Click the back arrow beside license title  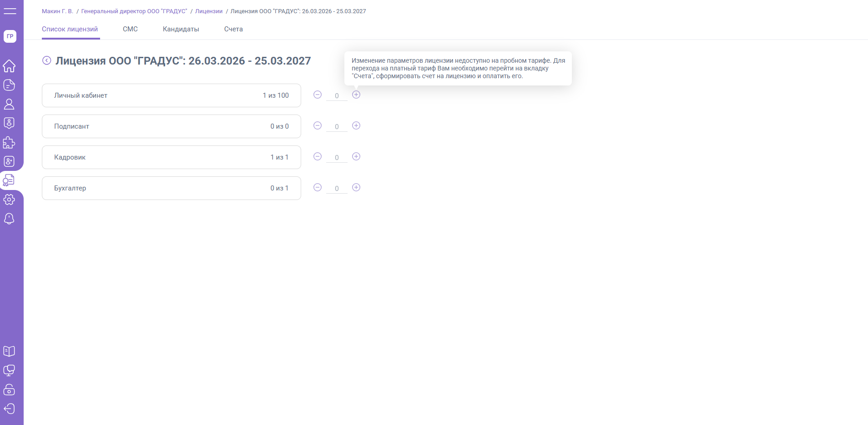(46, 60)
